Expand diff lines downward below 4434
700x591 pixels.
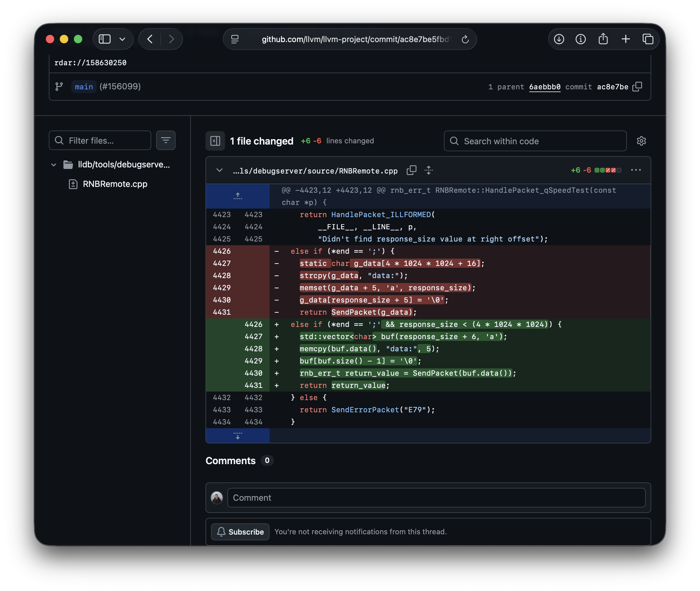tap(237, 435)
